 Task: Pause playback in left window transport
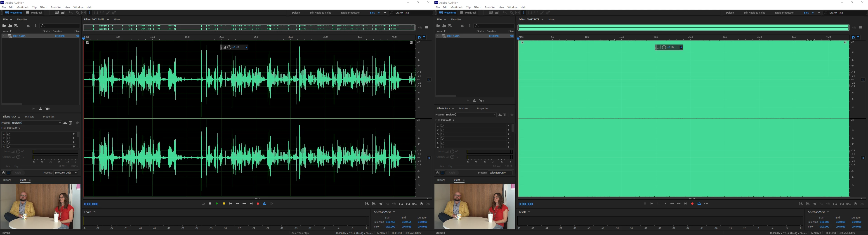[224, 204]
